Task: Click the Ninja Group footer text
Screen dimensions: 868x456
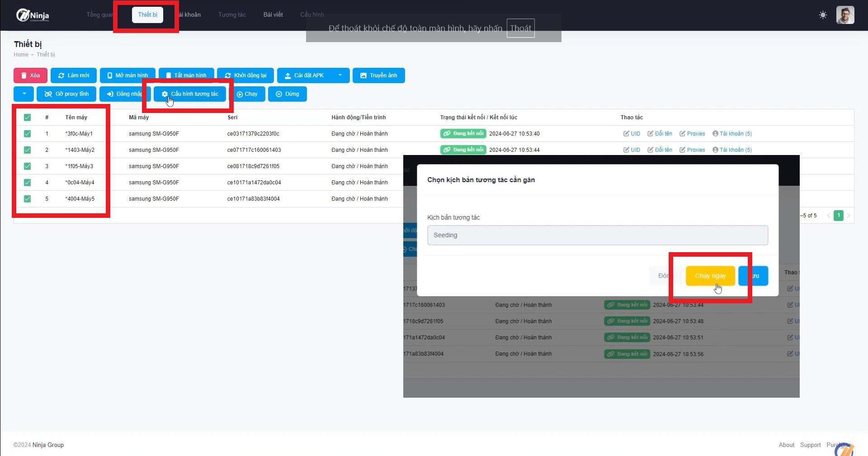Action: (x=48, y=445)
